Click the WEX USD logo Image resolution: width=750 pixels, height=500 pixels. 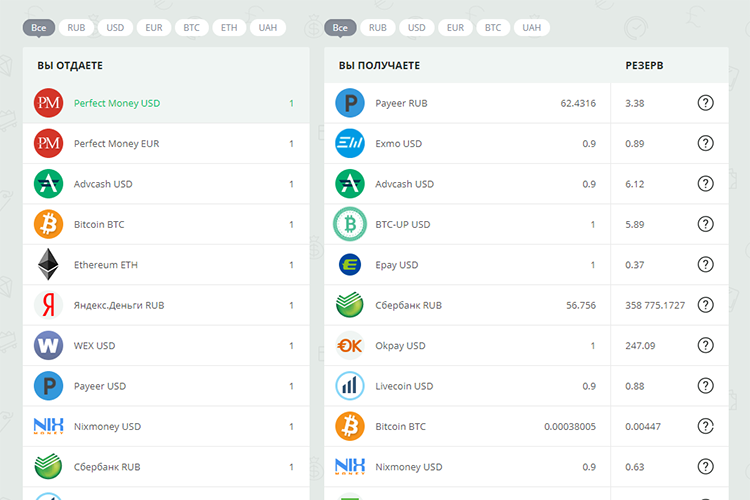48,345
